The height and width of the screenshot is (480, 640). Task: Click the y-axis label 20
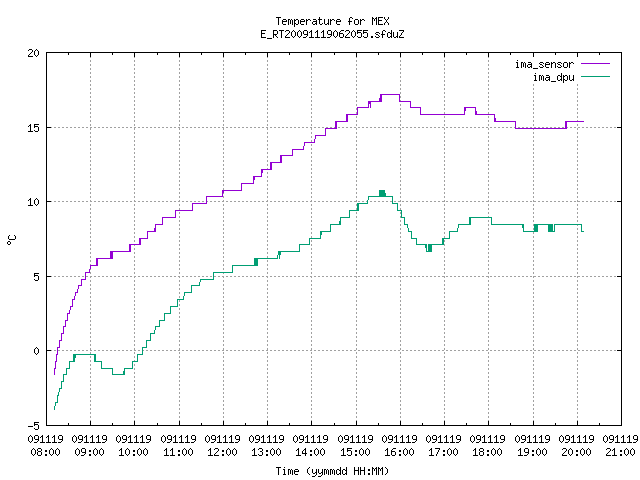click(33, 53)
